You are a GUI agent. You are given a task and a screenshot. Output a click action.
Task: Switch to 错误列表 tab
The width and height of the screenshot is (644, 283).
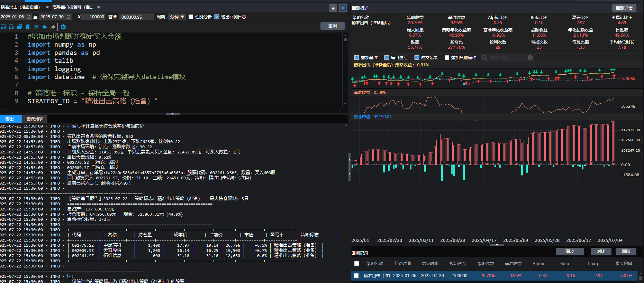coord(35,119)
